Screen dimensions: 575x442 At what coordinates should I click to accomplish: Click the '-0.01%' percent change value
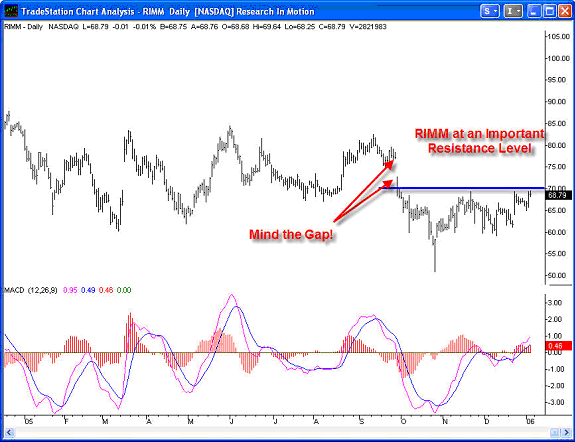144,27
